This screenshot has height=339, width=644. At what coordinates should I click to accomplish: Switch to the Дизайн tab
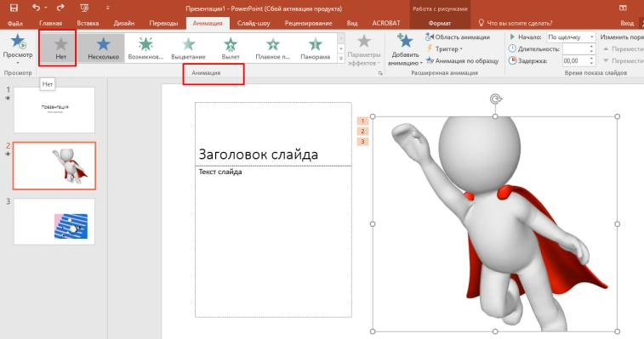tap(123, 23)
